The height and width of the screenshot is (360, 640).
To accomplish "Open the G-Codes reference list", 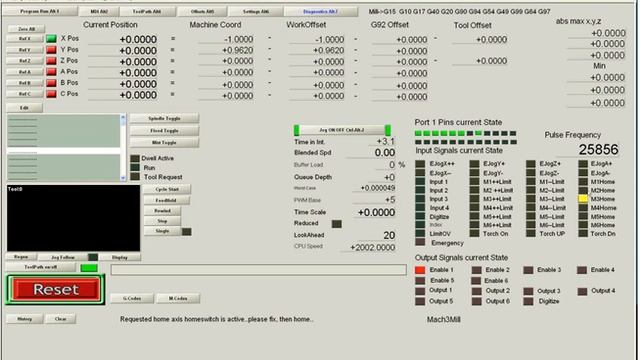I will (132, 298).
